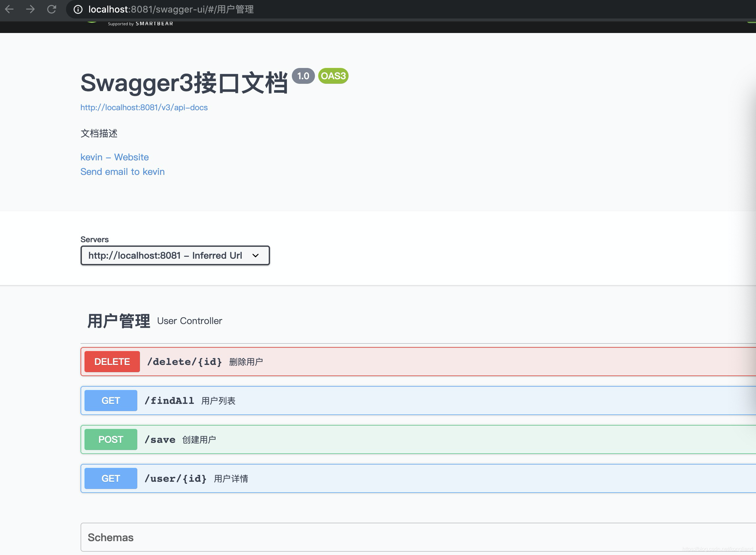Click the Send email to kevin link
Screen dimensions: 756x555
click(x=122, y=172)
